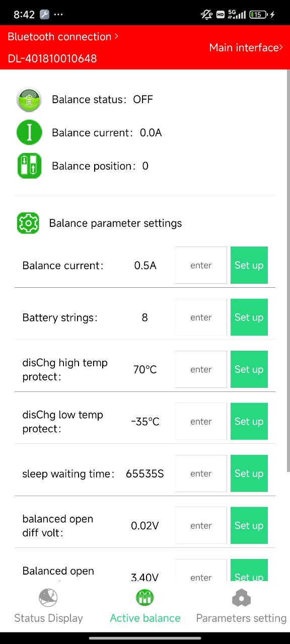290x644 pixels.
Task: Tap the Balance current icon
Action: tap(29, 133)
